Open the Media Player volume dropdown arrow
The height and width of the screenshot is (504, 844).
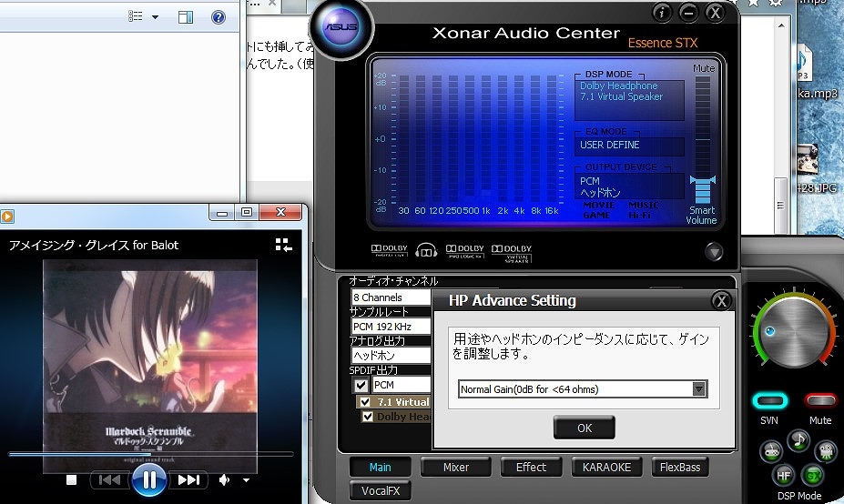tap(246, 479)
